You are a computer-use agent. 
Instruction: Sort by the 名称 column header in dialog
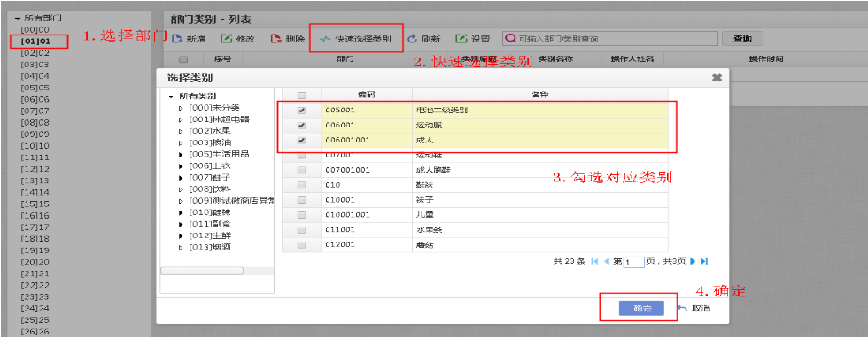point(539,95)
